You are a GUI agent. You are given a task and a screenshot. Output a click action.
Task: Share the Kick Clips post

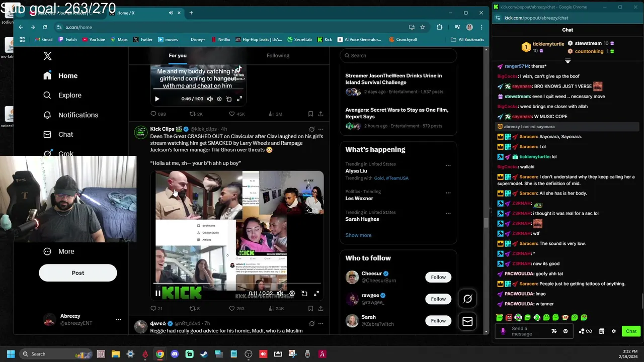[x=320, y=308]
